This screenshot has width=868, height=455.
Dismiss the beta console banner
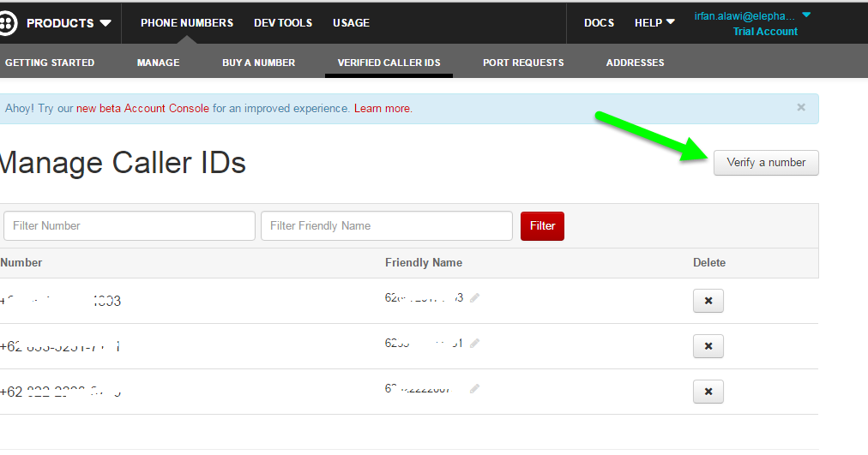801,107
